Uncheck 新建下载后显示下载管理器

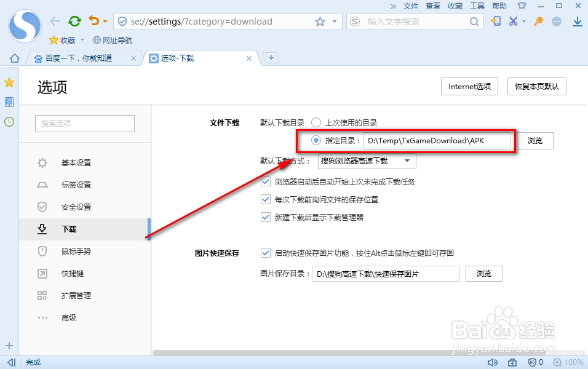click(266, 216)
